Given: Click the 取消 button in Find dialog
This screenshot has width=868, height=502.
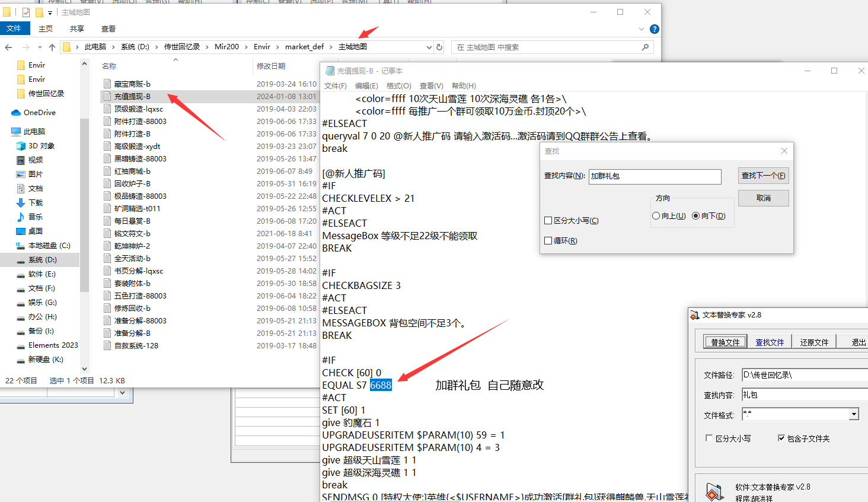Looking at the screenshot, I should [x=764, y=198].
